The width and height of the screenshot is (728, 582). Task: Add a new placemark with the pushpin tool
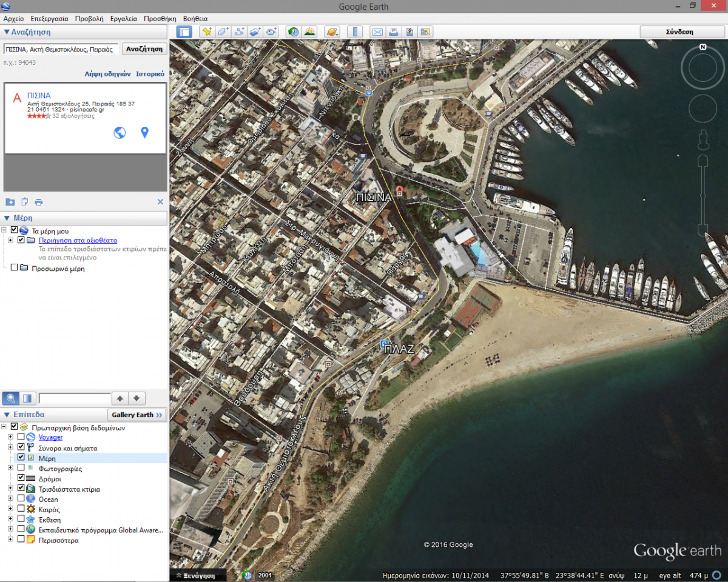[x=207, y=32]
